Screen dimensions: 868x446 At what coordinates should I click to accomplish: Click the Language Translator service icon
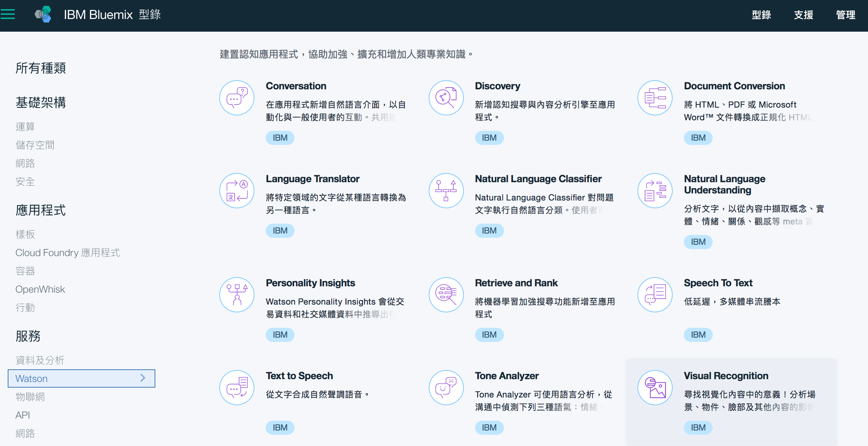[237, 191]
